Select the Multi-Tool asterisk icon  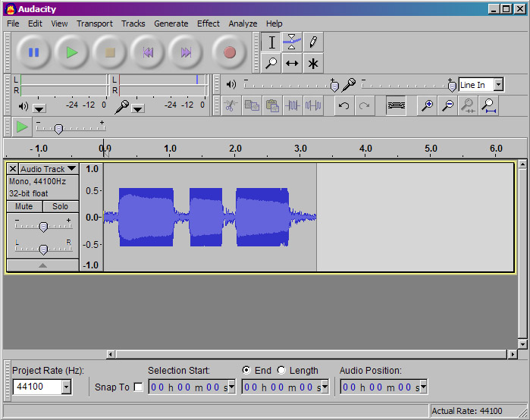313,64
